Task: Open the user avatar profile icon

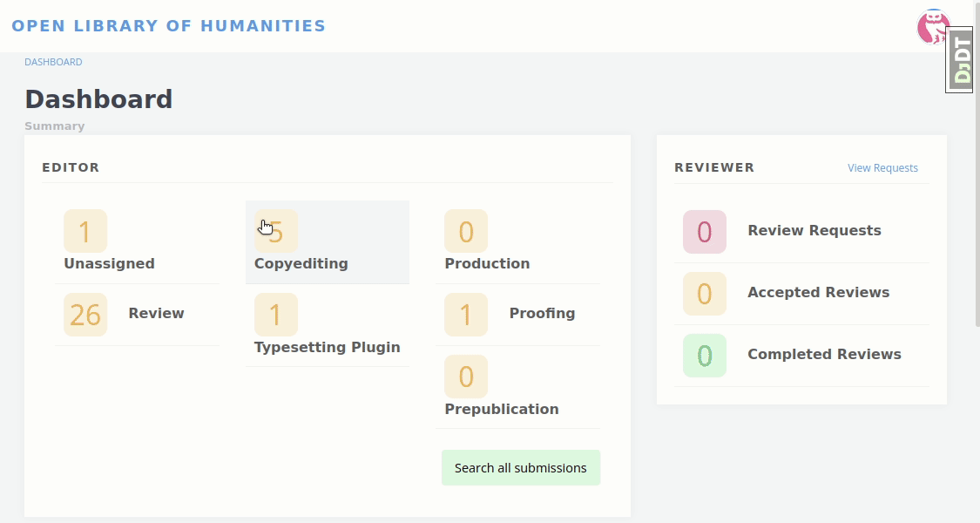Action: click(x=933, y=26)
